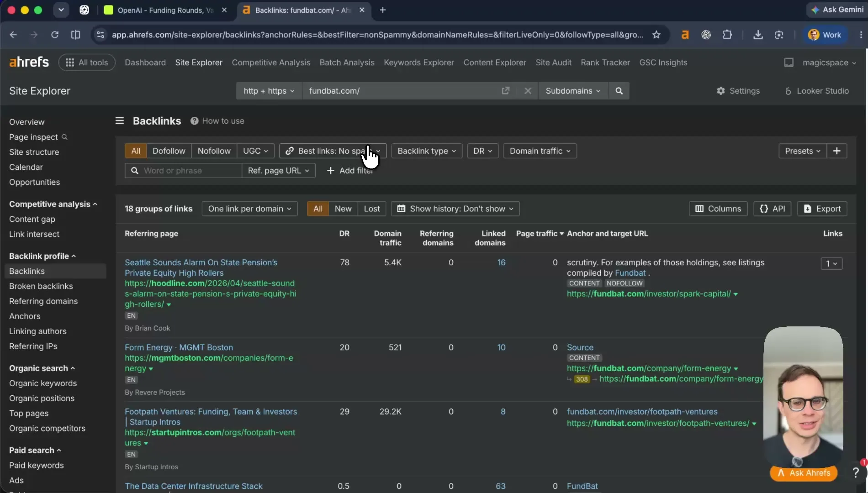Open the One link per domain dropdown
The width and height of the screenshot is (868, 493).
(249, 209)
